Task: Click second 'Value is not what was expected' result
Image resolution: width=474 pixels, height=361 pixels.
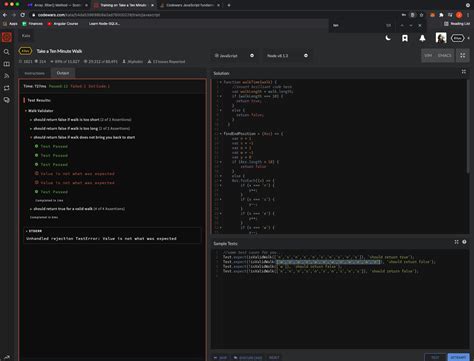Action: pos(75,183)
